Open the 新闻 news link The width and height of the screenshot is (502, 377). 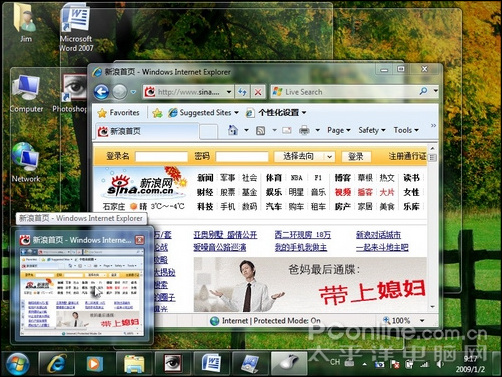click(205, 178)
